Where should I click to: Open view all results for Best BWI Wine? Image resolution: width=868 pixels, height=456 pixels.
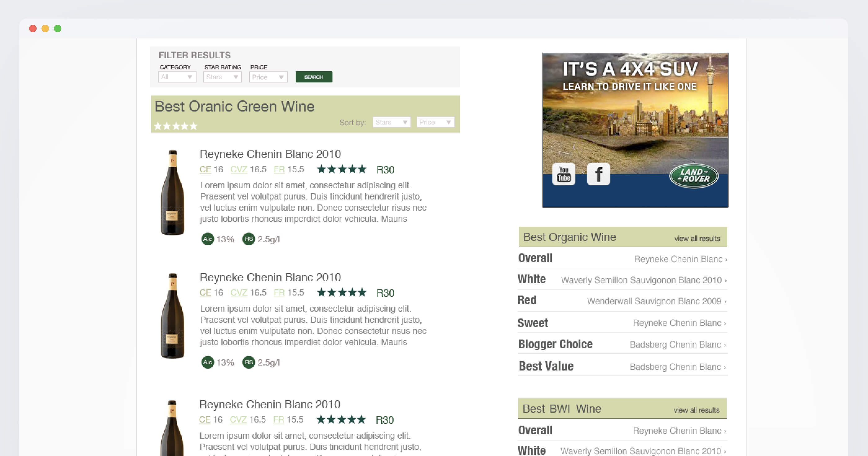pos(696,410)
